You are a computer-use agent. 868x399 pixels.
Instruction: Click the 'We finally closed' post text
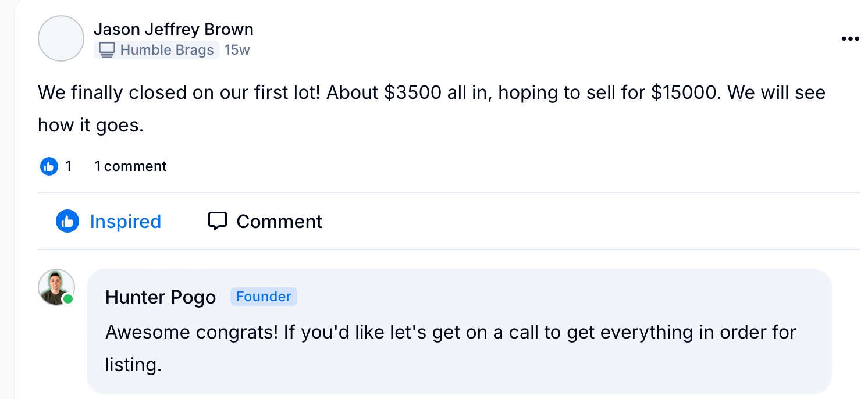point(432,109)
